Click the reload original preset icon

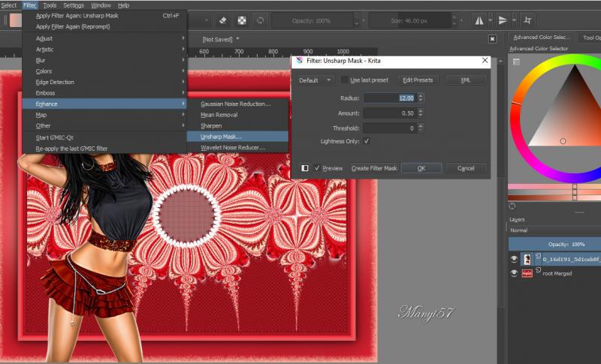point(260,20)
